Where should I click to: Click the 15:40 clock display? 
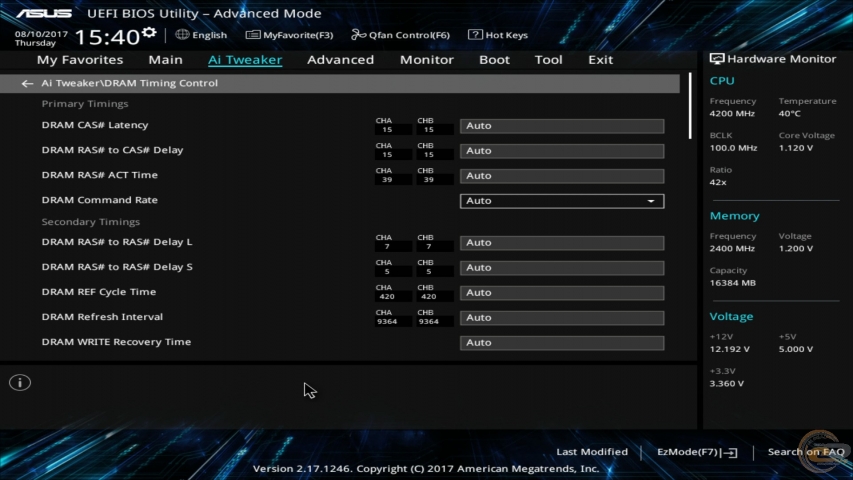(x=107, y=37)
